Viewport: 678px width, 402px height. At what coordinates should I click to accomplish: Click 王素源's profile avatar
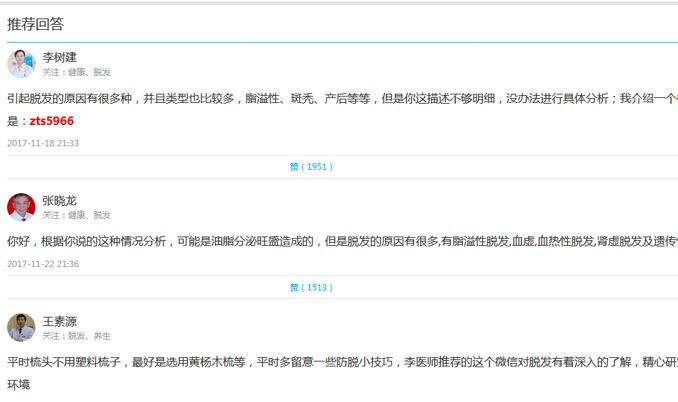[x=21, y=327]
